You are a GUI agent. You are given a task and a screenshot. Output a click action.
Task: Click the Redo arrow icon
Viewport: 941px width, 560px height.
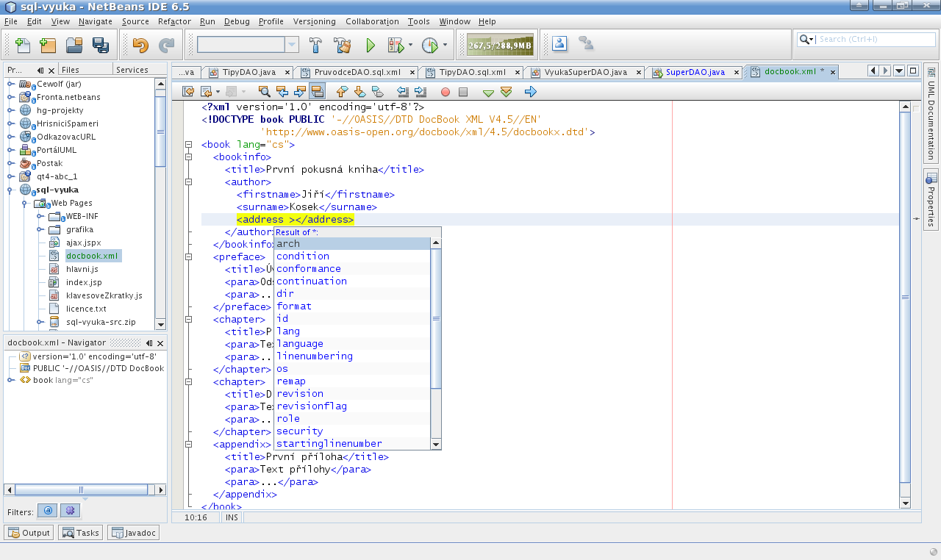[x=167, y=46]
